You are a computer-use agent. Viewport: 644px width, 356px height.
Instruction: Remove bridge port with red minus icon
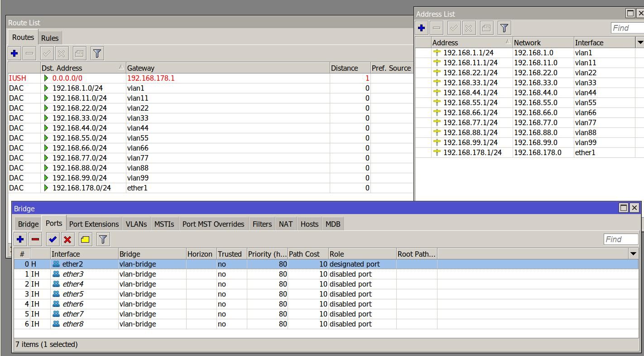click(35, 239)
